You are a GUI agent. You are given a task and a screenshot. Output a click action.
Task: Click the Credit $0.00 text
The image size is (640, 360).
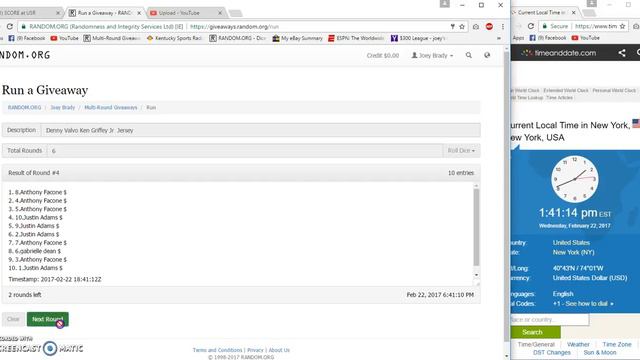(382, 55)
